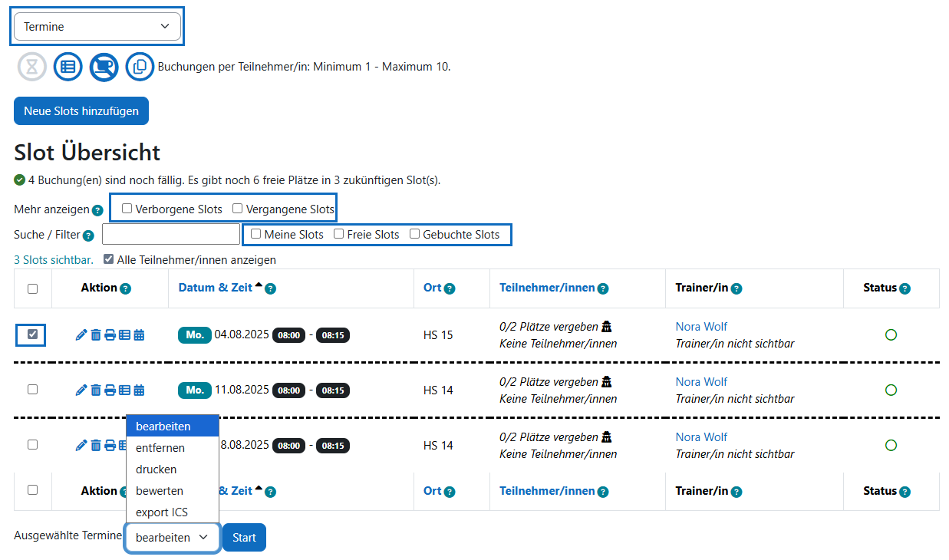Viewport: 949px width, 560px height.
Task: Sort by bottom Ort footer link
Action: click(x=432, y=491)
